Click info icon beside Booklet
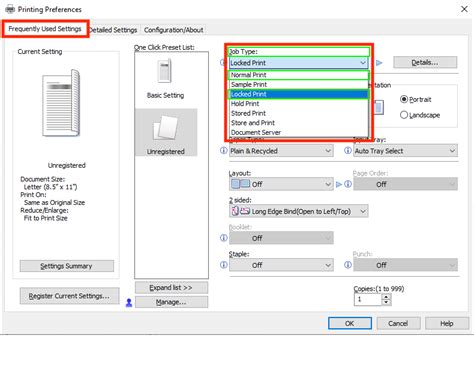This screenshot has height=366, width=474. (x=224, y=238)
